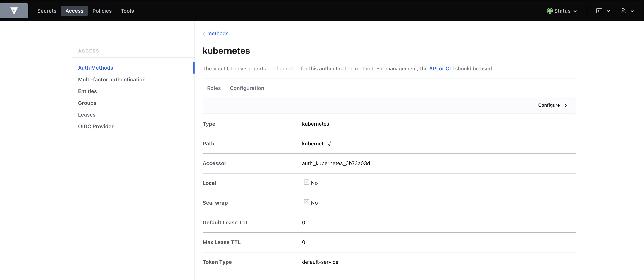This screenshot has width=644, height=280.
Task: Click the Configure arrow chevron
Action: 566,105
